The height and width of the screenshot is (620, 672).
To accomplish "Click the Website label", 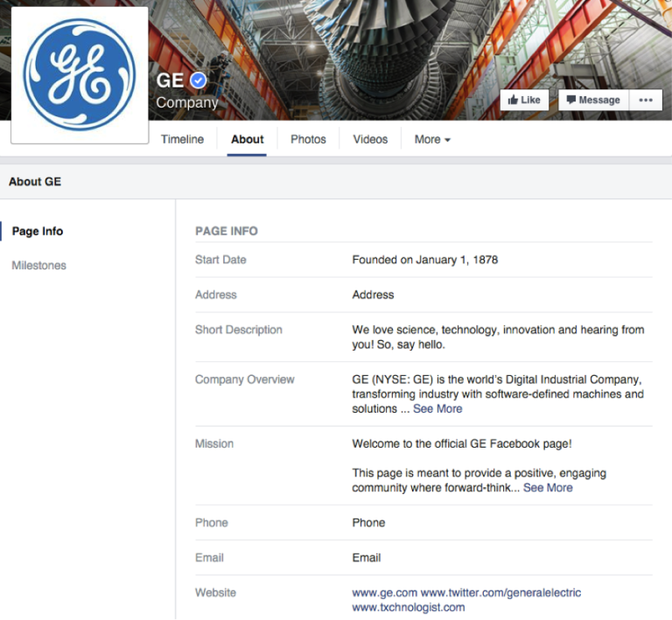I will coord(215,593).
